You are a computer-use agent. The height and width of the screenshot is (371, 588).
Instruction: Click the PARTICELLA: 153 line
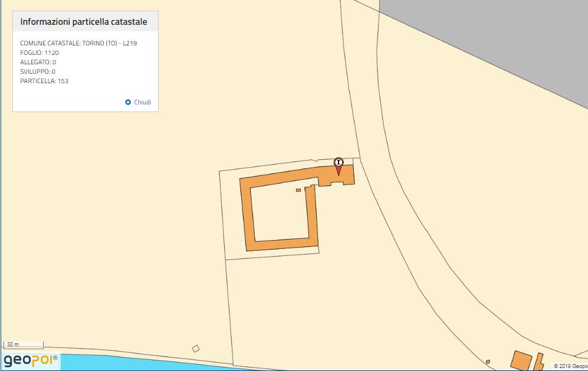click(44, 81)
